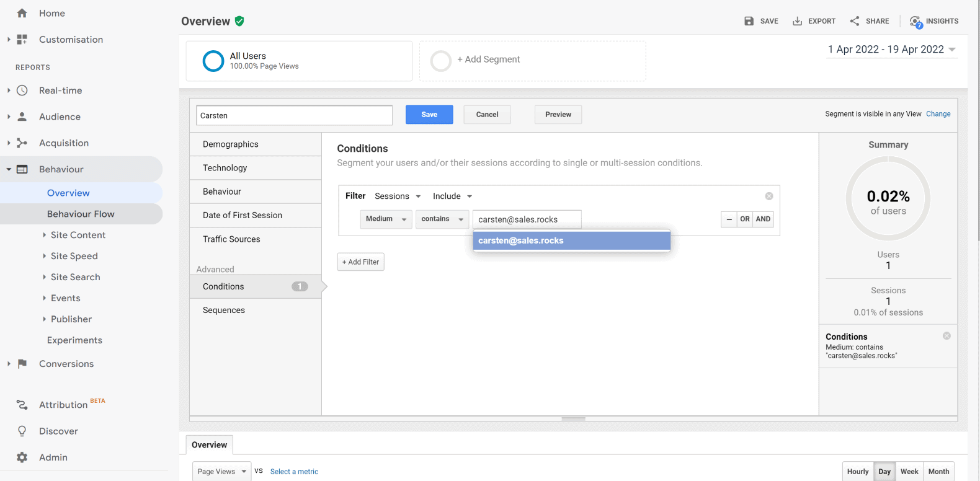Image resolution: width=980 pixels, height=481 pixels.
Task: Open the Traffic Sources segment tab
Action: coord(231,239)
